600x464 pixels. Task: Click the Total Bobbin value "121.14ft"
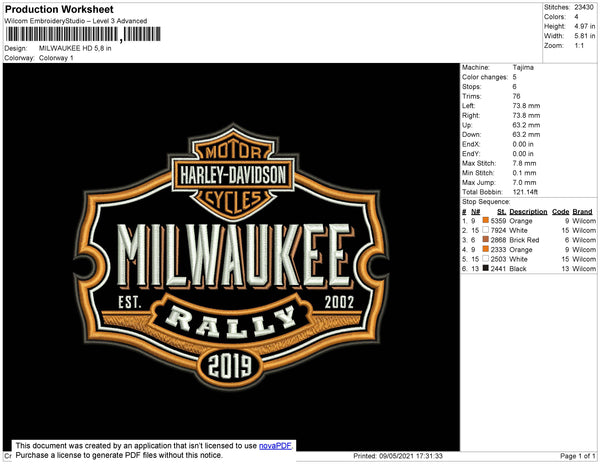coord(525,192)
